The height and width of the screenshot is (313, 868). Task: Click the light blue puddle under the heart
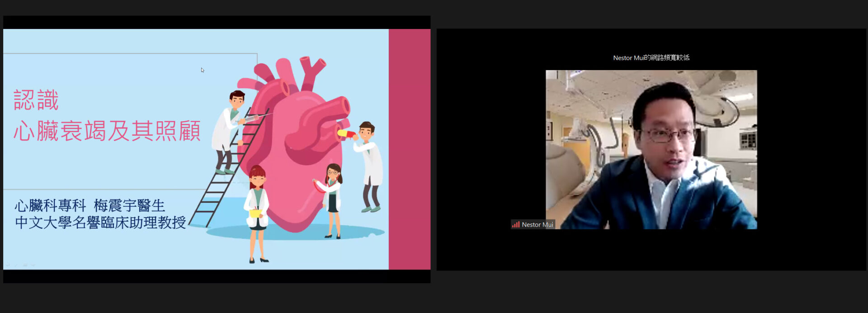(362, 233)
